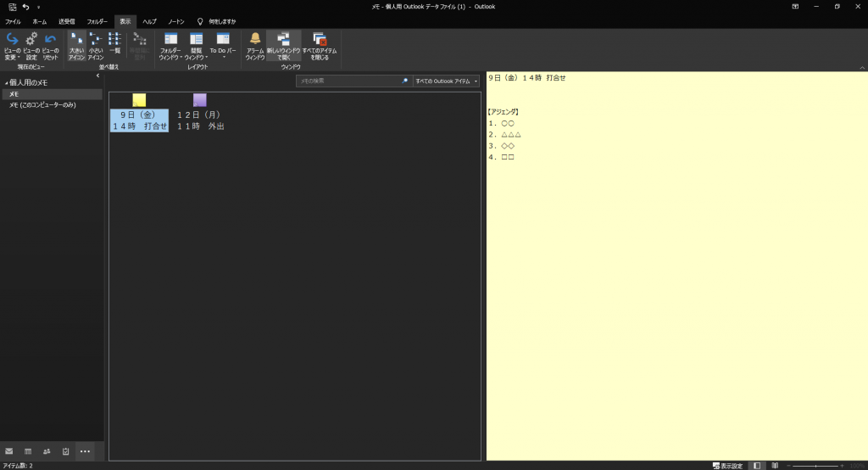Open Mail from navigation bar envelope icon
Image resolution: width=868 pixels, height=470 pixels.
click(x=8, y=451)
